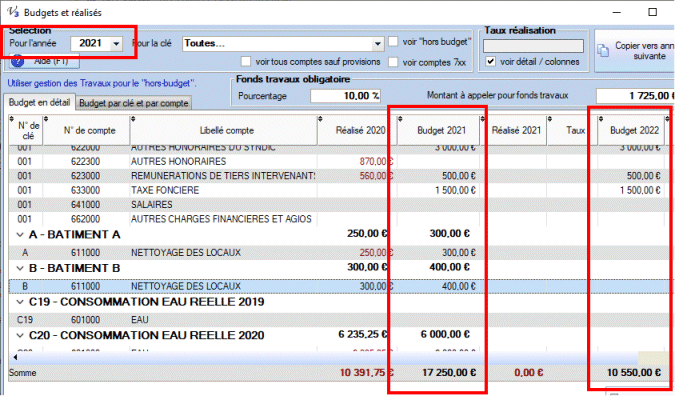Click Copier vers année suivante button
The height and width of the screenshot is (396, 675).
point(635,51)
